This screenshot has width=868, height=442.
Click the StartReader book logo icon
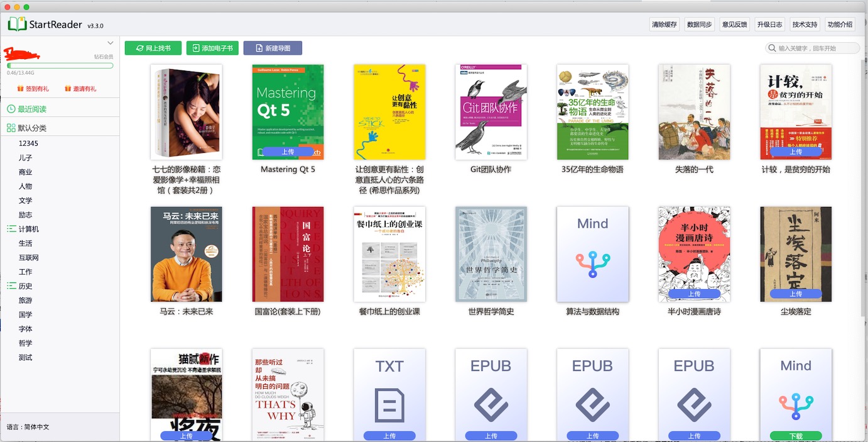pyautogui.click(x=17, y=25)
